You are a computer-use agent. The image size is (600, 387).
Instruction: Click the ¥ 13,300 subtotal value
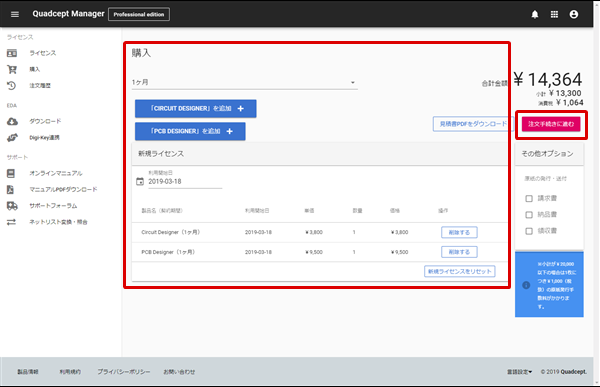coord(565,93)
